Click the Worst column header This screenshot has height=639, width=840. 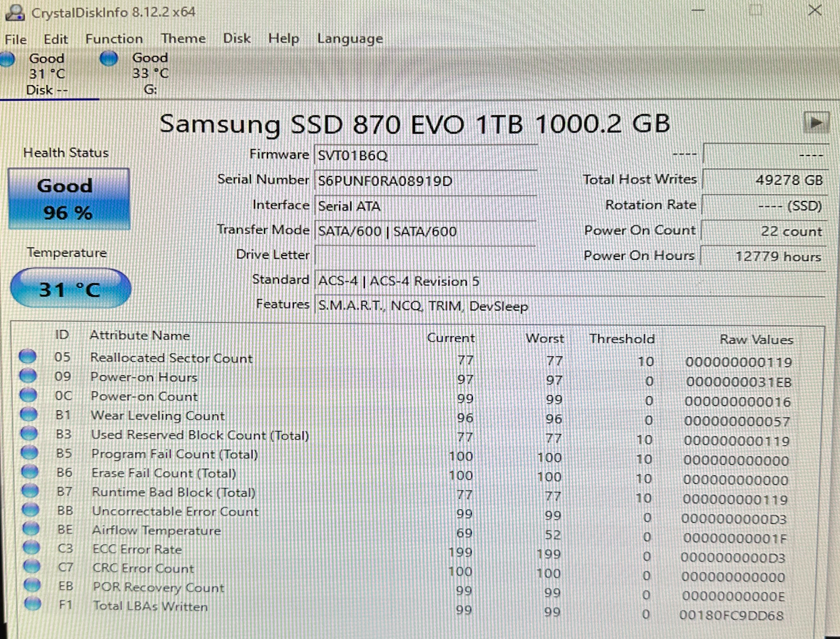[545, 338]
